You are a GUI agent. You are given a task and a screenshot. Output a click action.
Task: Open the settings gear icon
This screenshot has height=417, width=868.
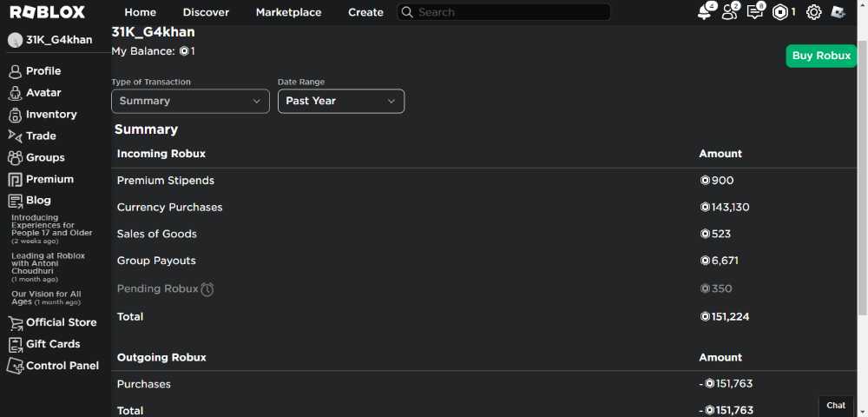coord(814,12)
